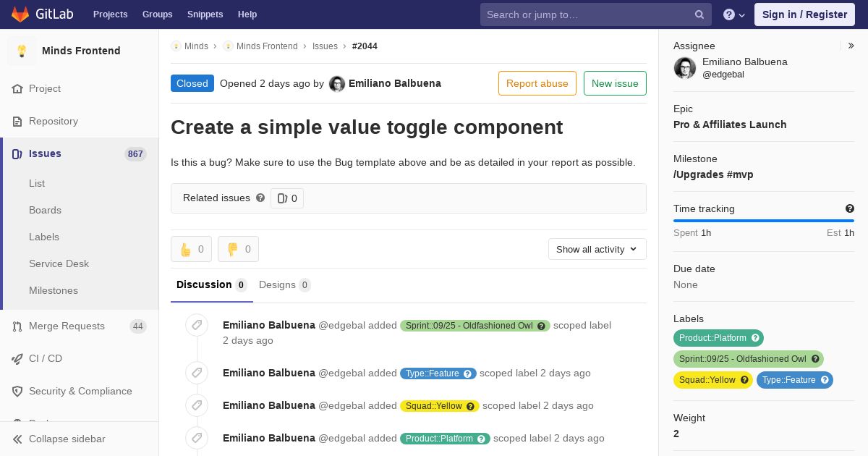Click label icon beside Squad::Yellow activity entry
868x456 pixels.
[197, 405]
